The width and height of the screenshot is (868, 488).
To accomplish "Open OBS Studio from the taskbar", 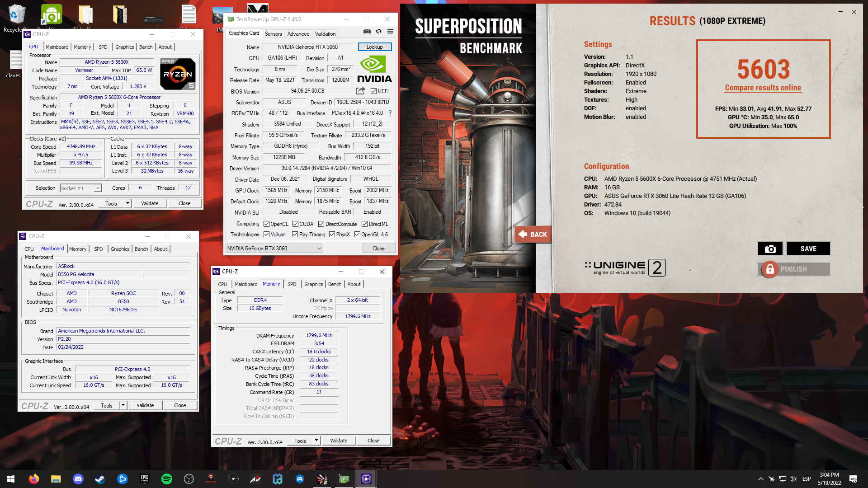I will tap(189, 479).
